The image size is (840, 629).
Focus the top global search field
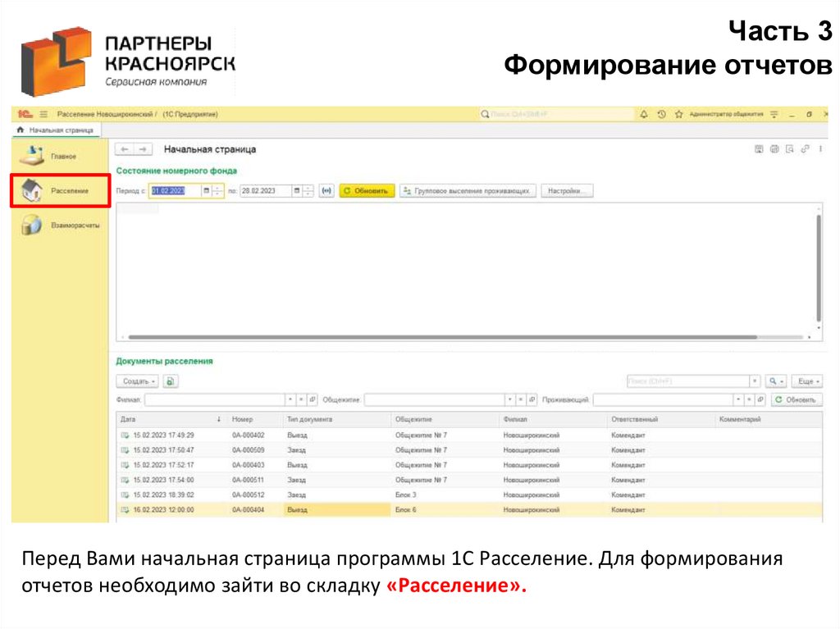point(557,114)
